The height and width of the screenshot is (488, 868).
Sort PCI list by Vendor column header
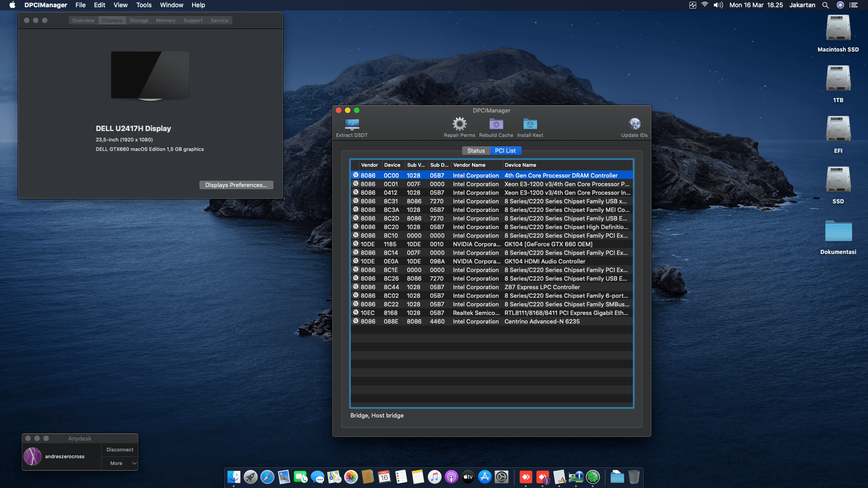point(369,165)
